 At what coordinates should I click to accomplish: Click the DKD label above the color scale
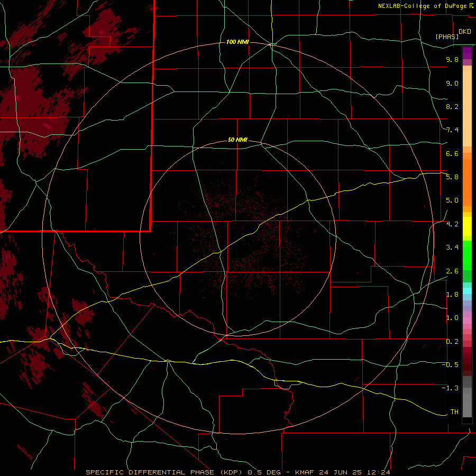pos(464,32)
